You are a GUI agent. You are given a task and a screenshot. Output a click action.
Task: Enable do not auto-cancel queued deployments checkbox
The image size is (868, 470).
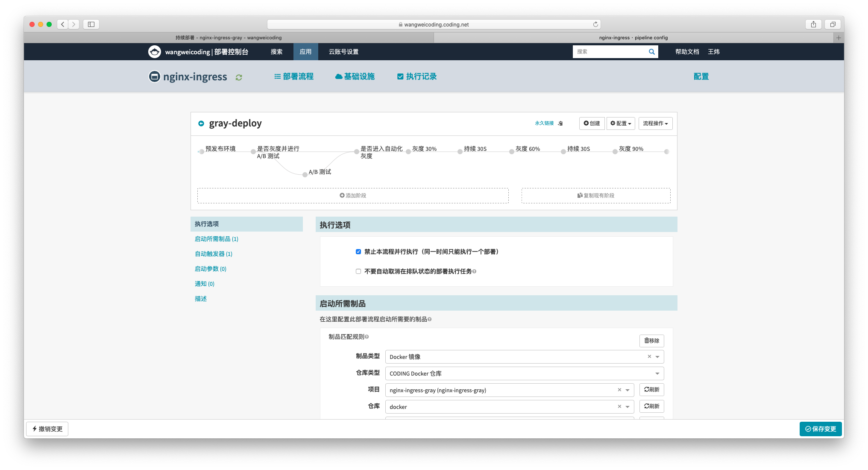(x=358, y=271)
